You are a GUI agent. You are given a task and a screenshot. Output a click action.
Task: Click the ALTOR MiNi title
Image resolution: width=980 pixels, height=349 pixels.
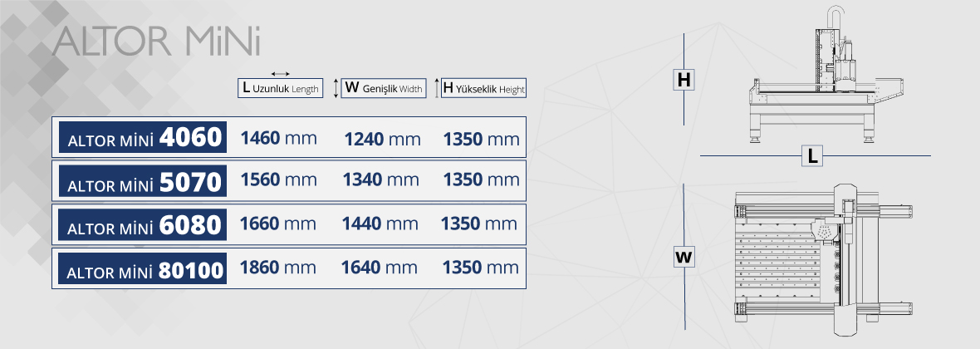pos(157,42)
